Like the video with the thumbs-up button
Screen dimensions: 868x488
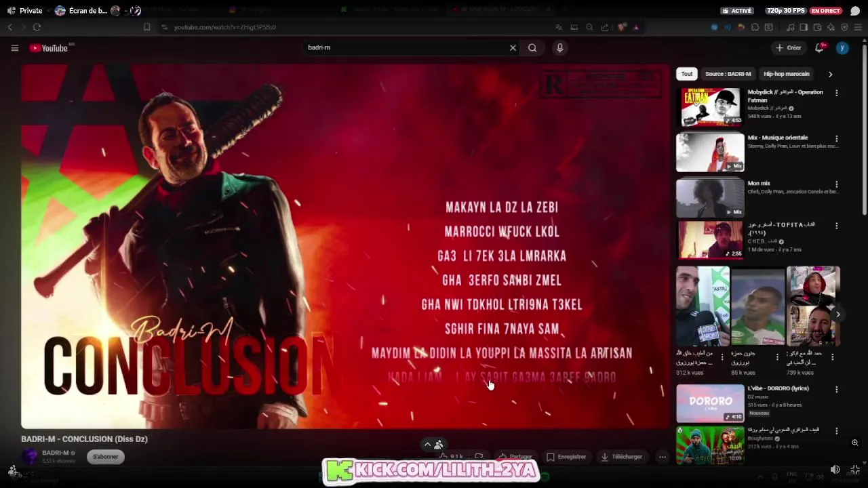451,457
